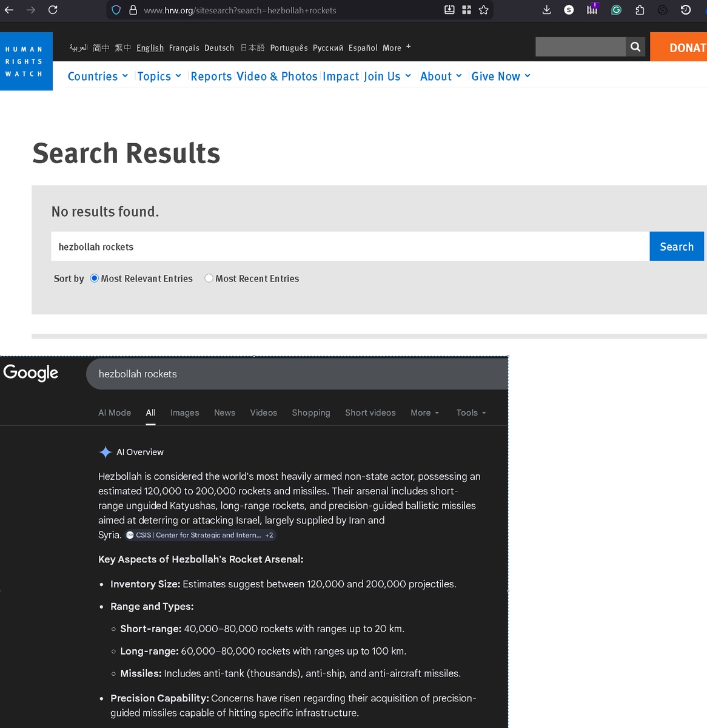
Task: Open the history clock icon
Action: click(x=686, y=10)
